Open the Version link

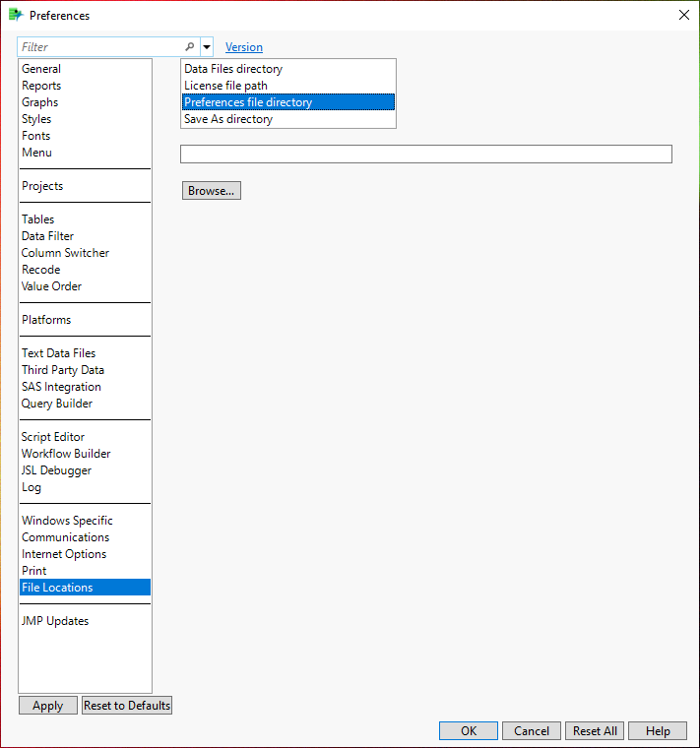(244, 47)
